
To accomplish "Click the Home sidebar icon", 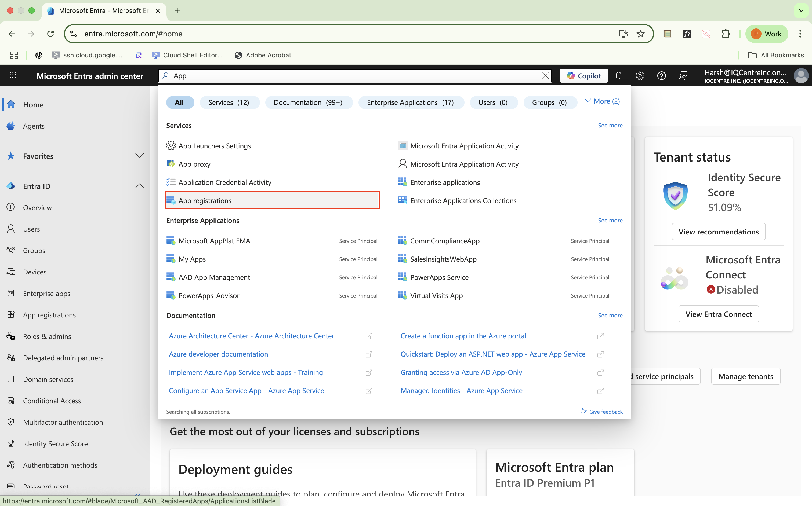I will 11,104.
